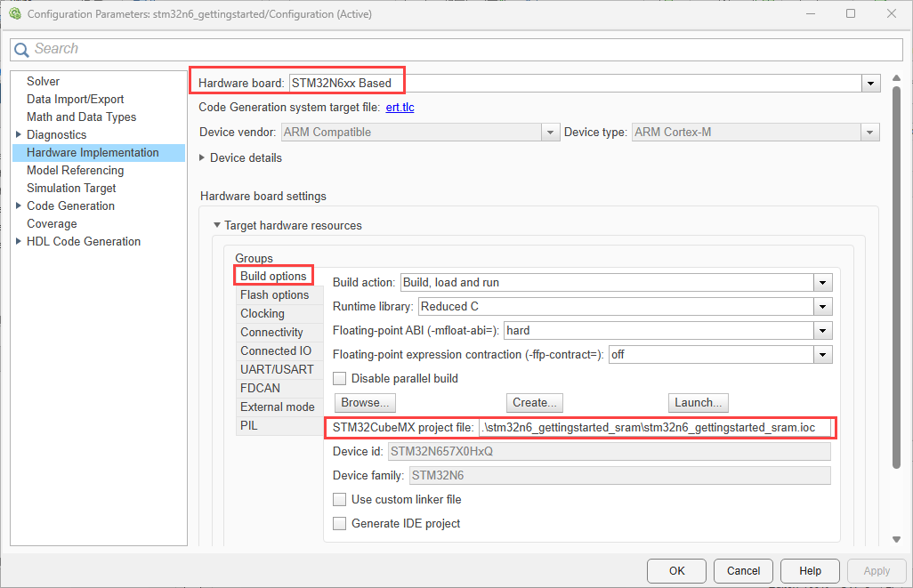This screenshot has height=588, width=913.
Task: Open the Build action dropdown
Action: [x=823, y=282]
